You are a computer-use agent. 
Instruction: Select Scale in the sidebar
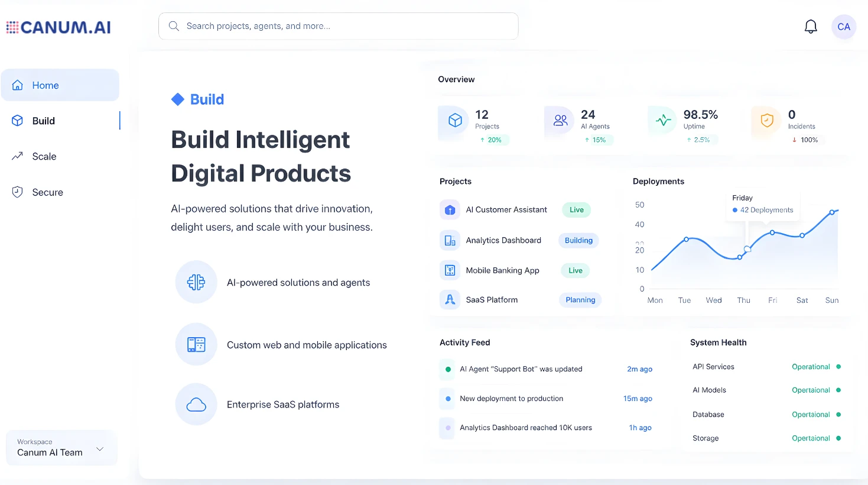tap(44, 156)
